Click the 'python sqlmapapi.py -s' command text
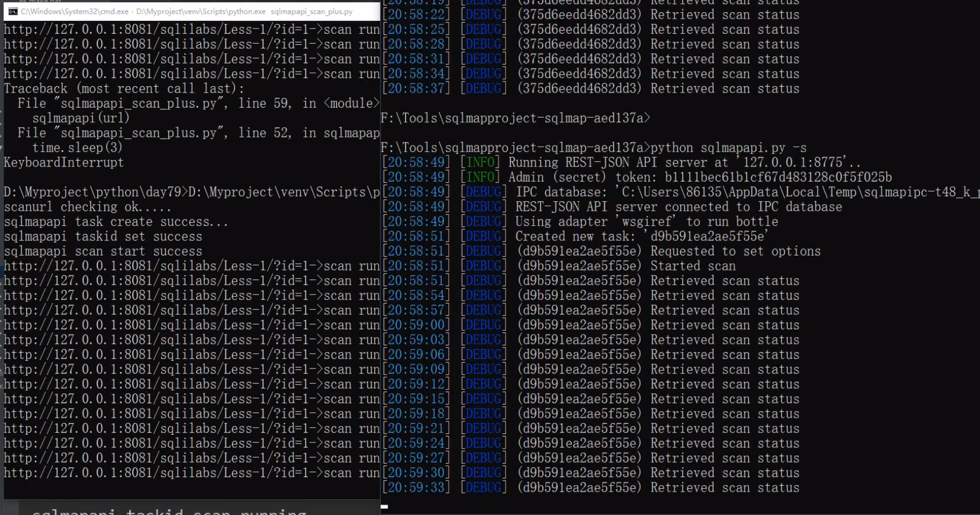 point(729,148)
